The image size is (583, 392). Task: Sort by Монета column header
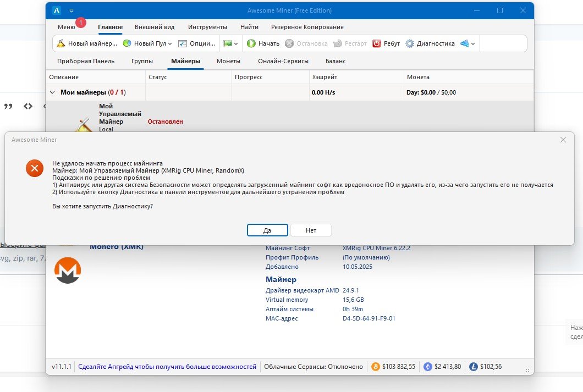pyautogui.click(x=469, y=77)
